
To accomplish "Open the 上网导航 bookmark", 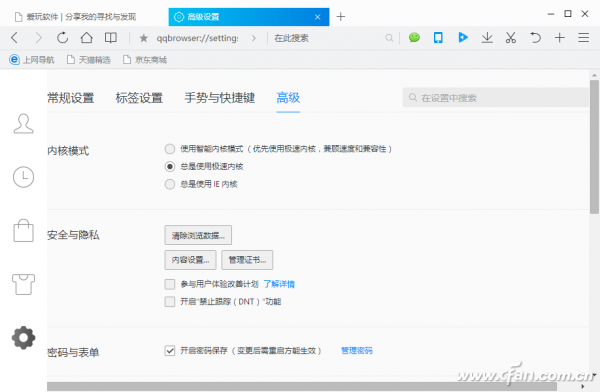I will coord(31,60).
